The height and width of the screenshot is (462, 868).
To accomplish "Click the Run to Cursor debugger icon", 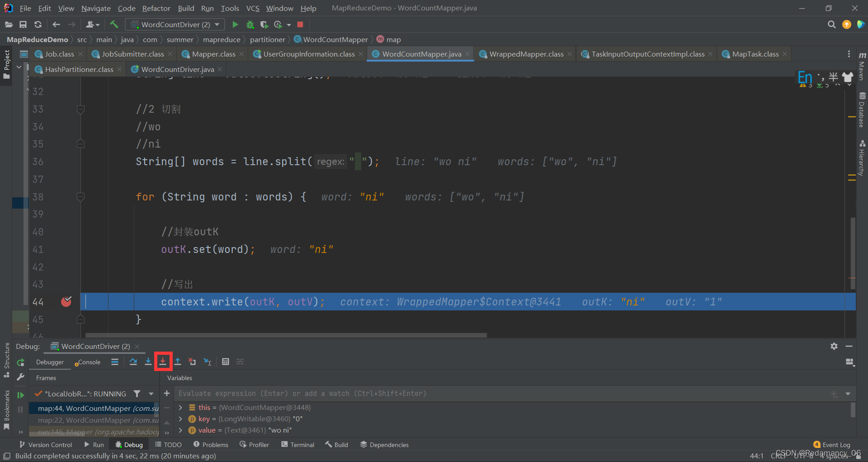I will pos(207,362).
